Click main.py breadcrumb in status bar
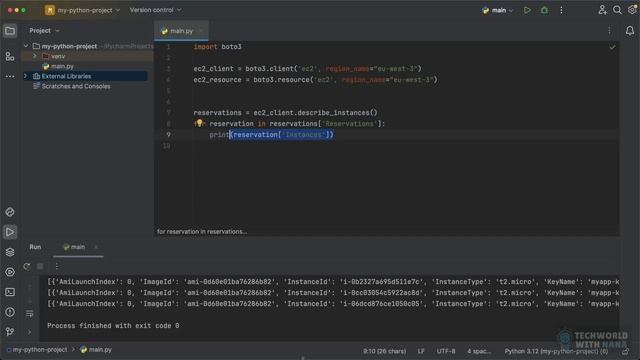The width and height of the screenshot is (640, 360). 96,350
